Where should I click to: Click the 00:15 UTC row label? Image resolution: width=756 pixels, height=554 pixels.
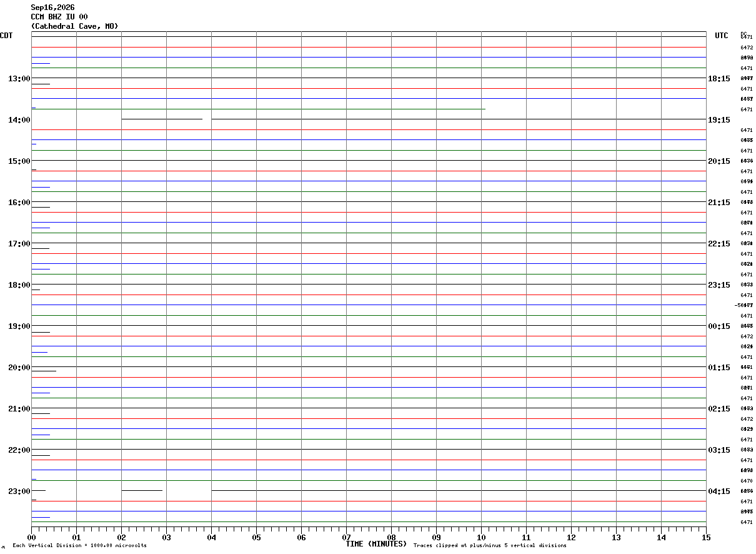[x=719, y=326]
